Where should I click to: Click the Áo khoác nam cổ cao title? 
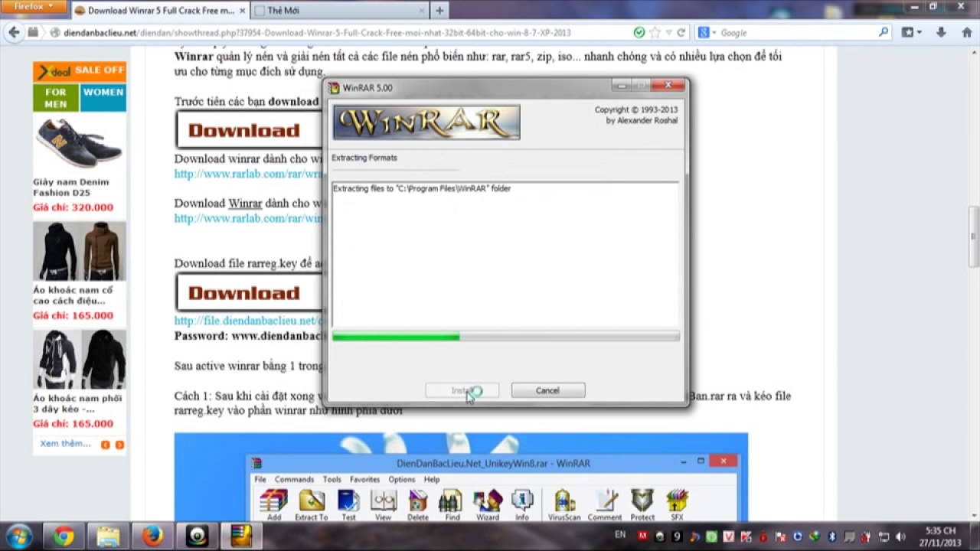73,295
